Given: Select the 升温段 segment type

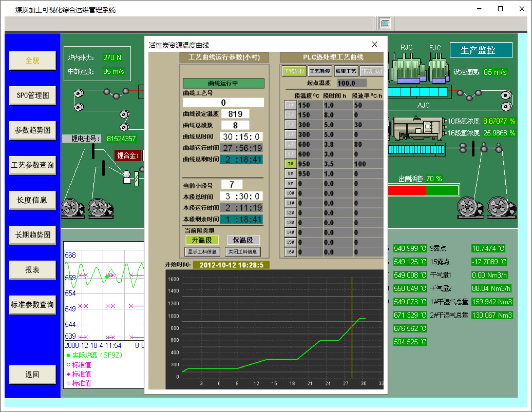Looking at the screenshot, I should [202, 240].
